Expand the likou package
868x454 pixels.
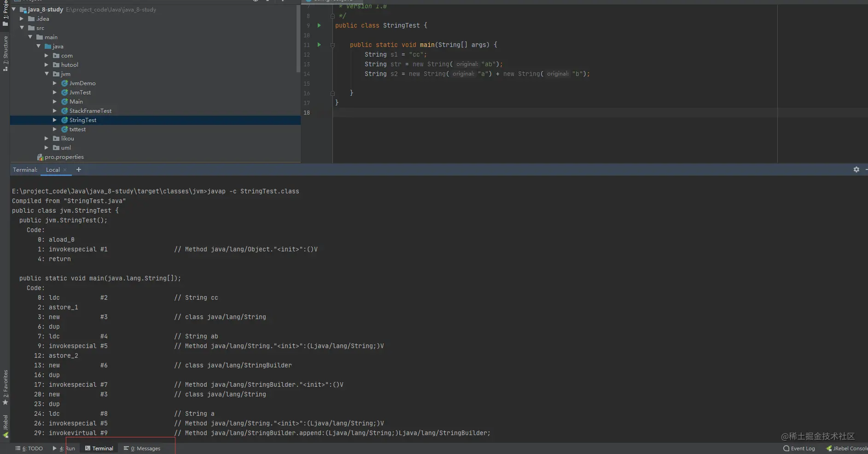[x=47, y=138]
